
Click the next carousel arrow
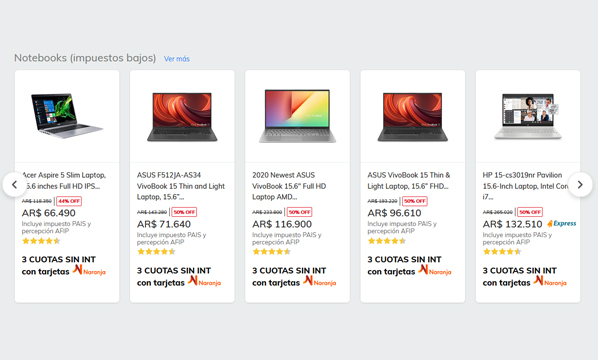click(580, 185)
